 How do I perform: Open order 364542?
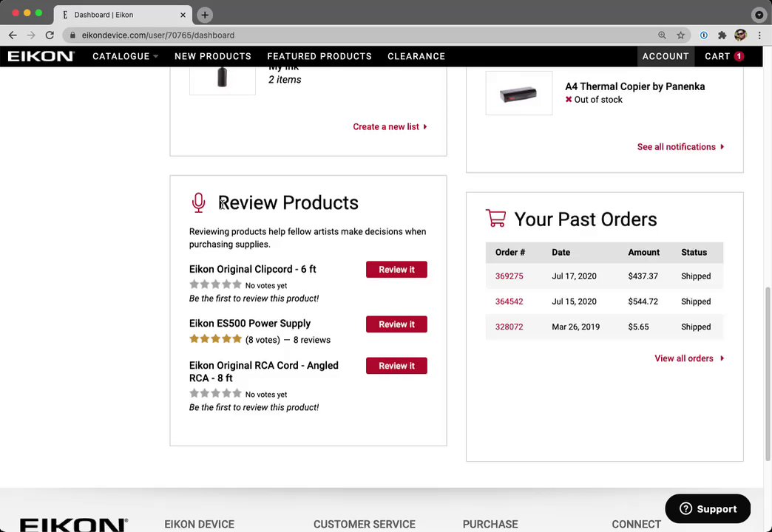click(509, 301)
